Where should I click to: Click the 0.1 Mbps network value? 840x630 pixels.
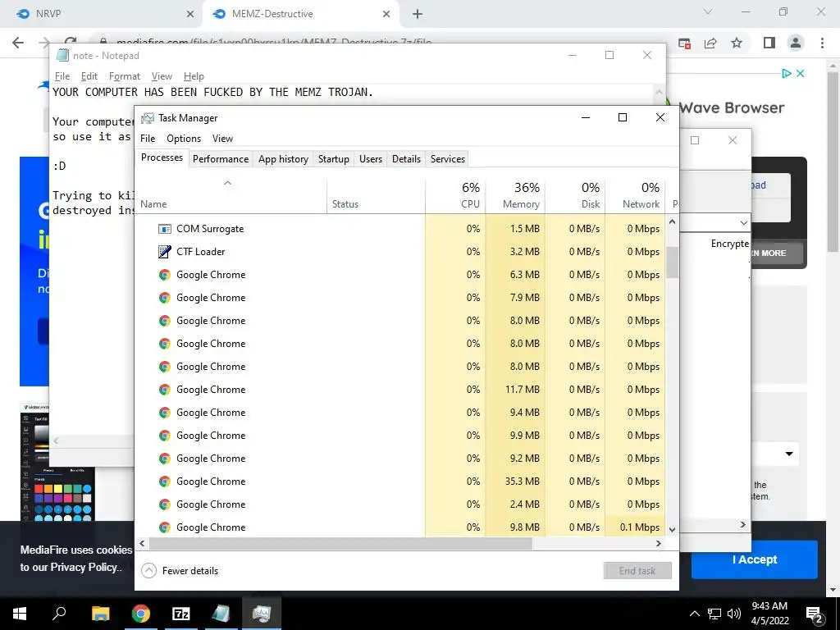click(x=640, y=527)
